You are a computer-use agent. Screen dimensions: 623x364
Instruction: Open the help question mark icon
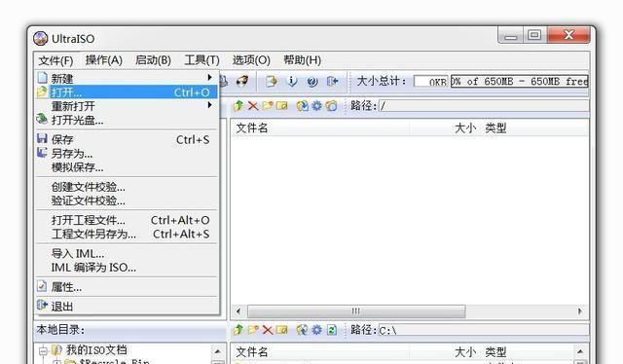point(312,82)
